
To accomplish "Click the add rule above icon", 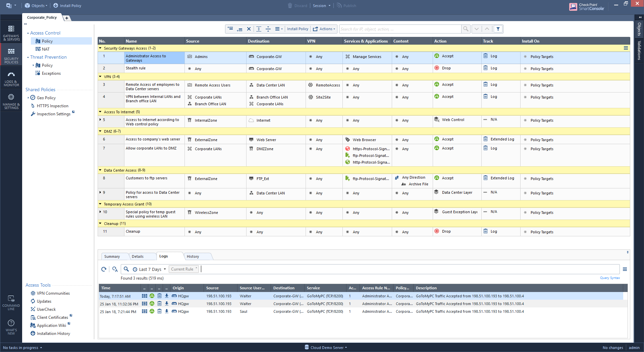I will pyautogui.click(x=230, y=29).
